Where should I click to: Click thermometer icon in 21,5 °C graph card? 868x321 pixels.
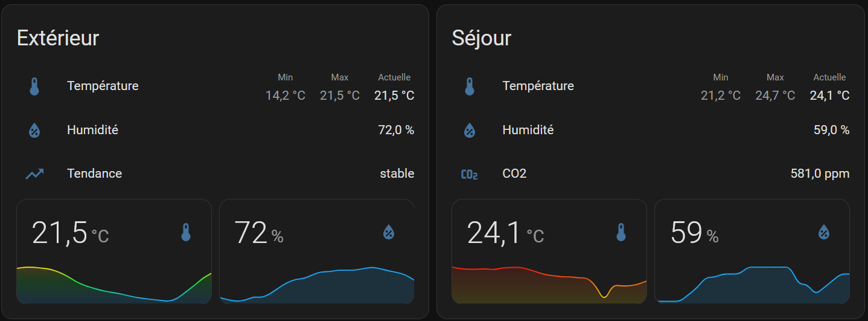point(186,232)
